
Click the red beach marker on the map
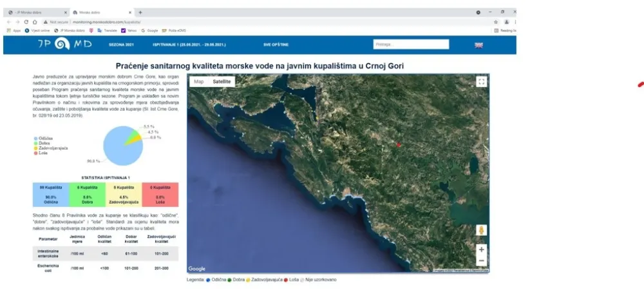pos(399,144)
